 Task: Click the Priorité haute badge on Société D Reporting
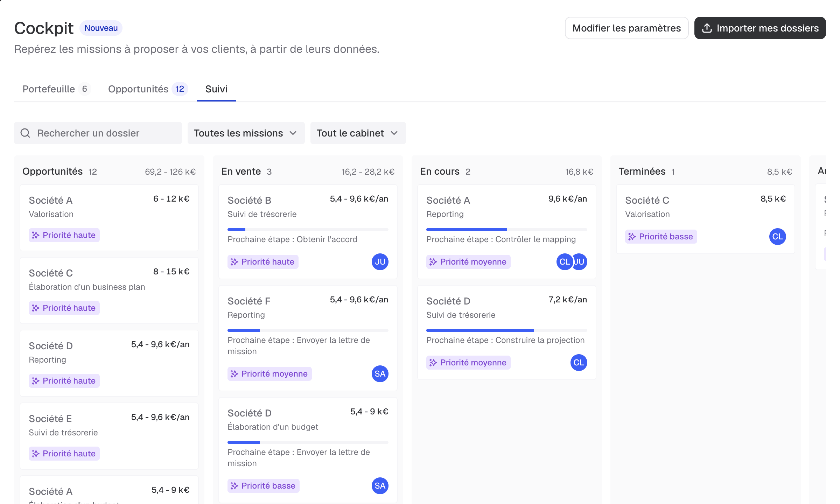64,381
